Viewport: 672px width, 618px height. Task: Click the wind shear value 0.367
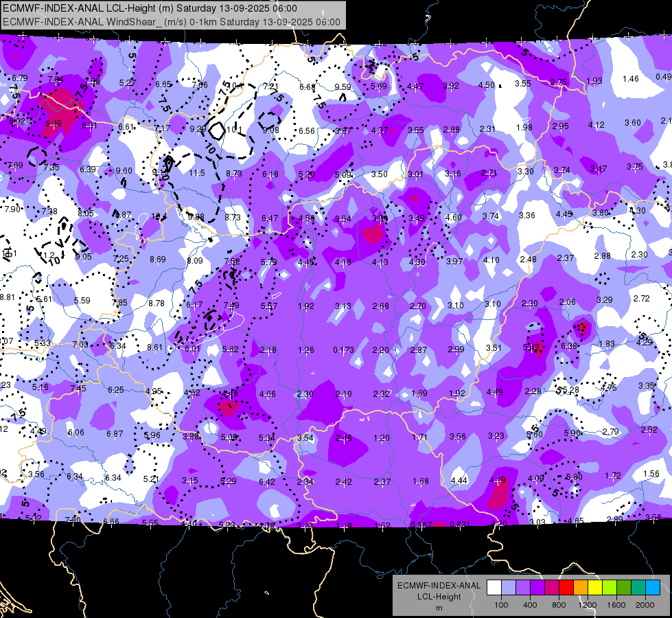[x=421, y=525]
